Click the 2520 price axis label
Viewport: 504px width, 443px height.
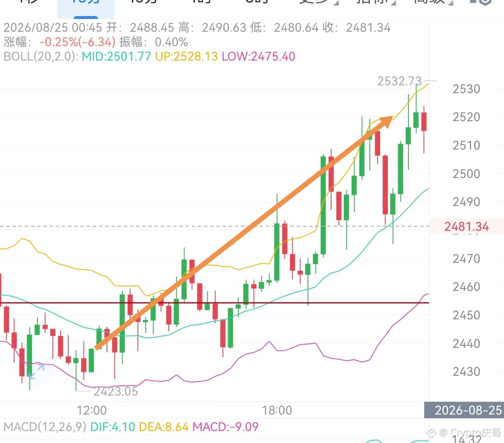[x=467, y=117]
